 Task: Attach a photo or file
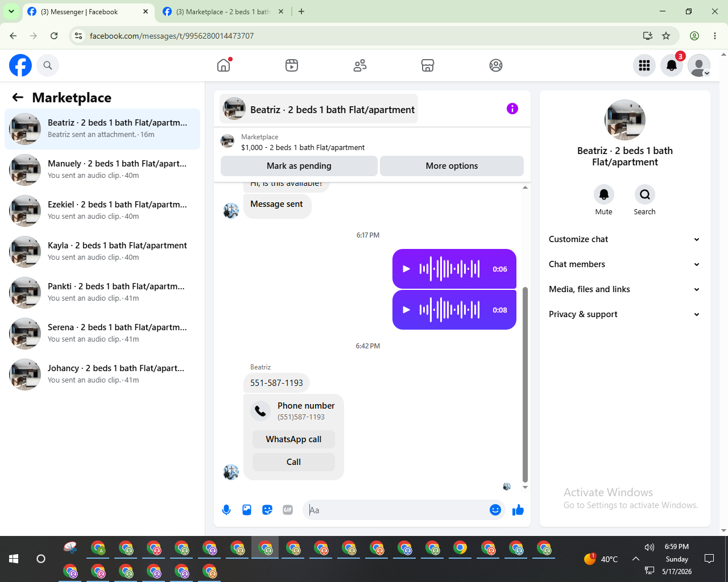247,510
